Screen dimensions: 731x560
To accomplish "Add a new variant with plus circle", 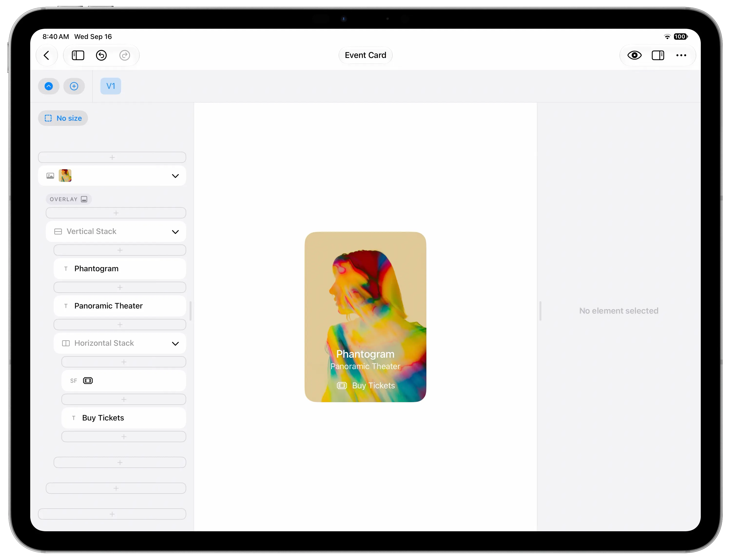I will click(74, 86).
